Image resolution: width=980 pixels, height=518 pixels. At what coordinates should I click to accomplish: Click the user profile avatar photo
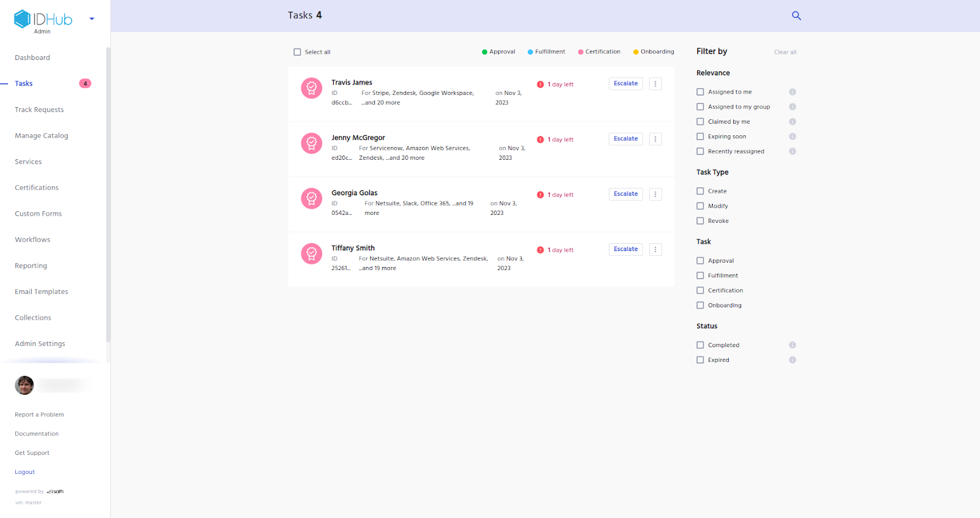coord(24,385)
